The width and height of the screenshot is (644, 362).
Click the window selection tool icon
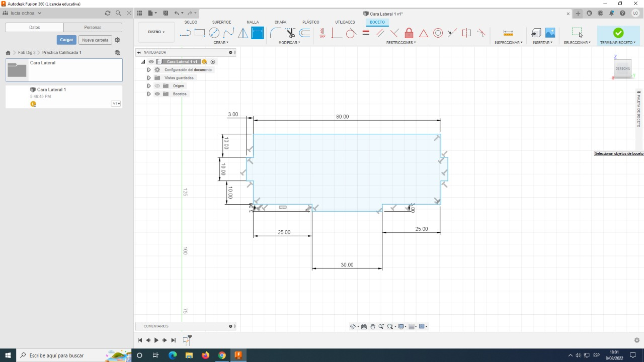pos(577,33)
